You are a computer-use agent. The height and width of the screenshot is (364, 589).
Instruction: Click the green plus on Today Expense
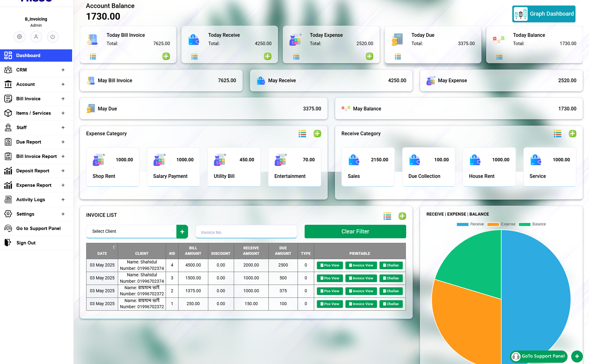[369, 56]
